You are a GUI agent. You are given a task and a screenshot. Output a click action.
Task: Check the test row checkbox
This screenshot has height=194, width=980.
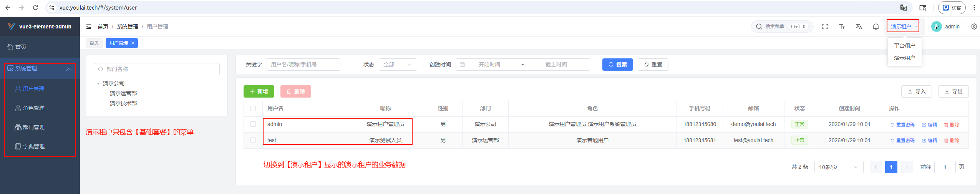click(x=253, y=140)
